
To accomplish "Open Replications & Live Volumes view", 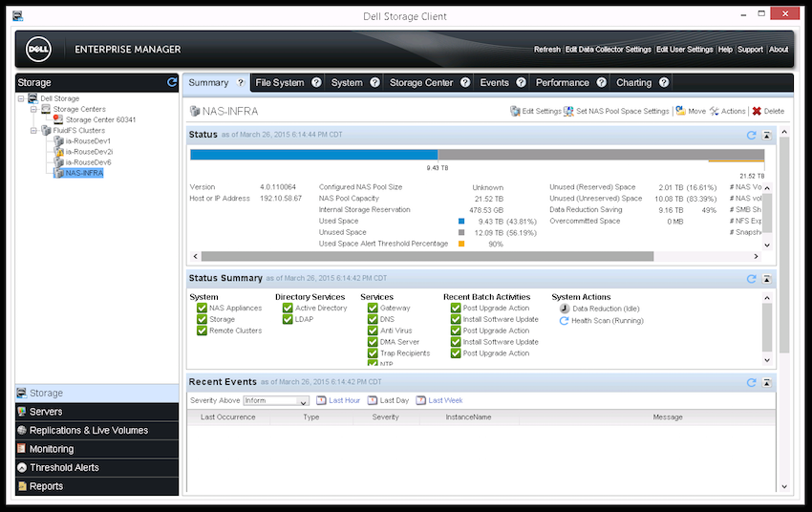I will click(x=96, y=430).
